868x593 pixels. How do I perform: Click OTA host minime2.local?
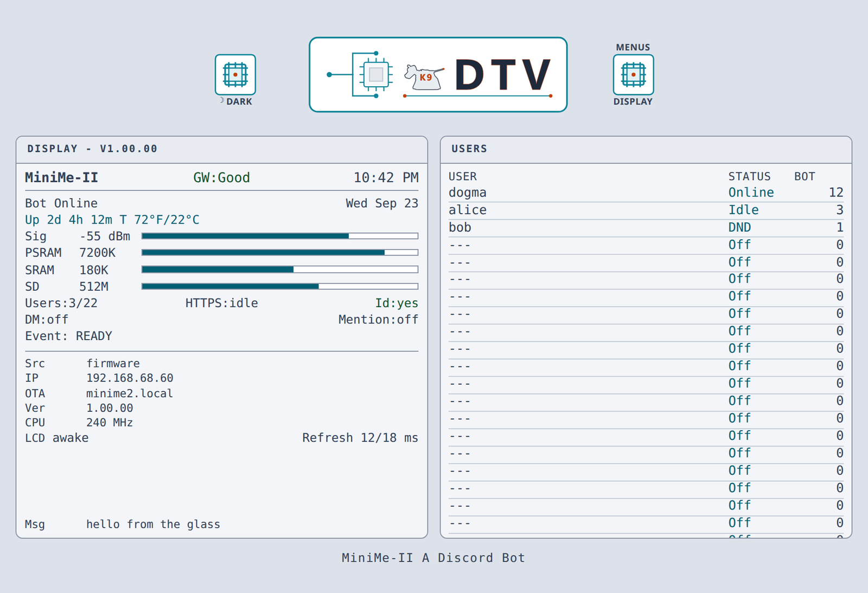click(x=130, y=393)
